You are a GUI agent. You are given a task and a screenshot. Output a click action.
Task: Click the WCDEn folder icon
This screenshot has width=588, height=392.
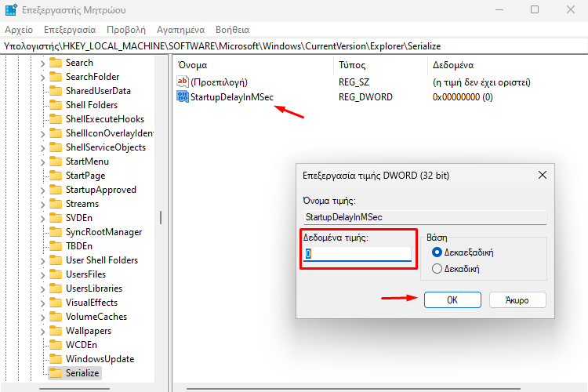[x=56, y=345]
